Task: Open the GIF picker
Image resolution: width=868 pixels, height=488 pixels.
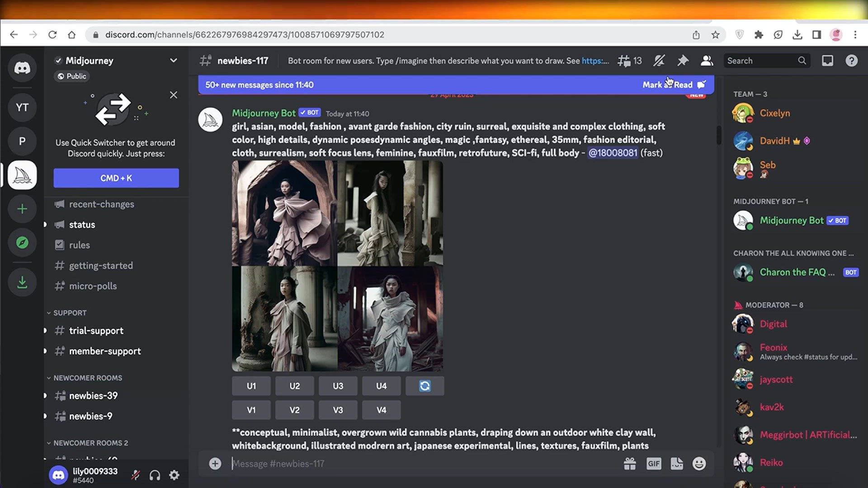Action: (x=654, y=464)
